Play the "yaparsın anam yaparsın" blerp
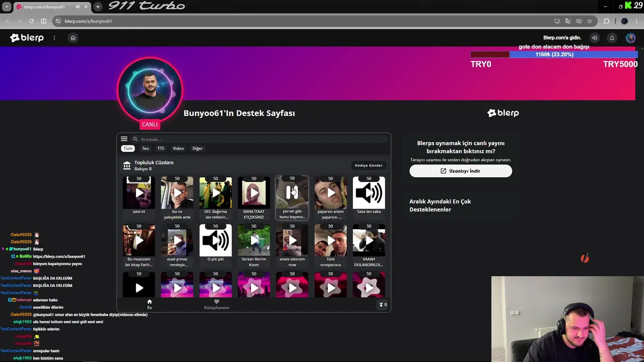Image resolution: width=644 pixels, height=362 pixels. point(331,192)
